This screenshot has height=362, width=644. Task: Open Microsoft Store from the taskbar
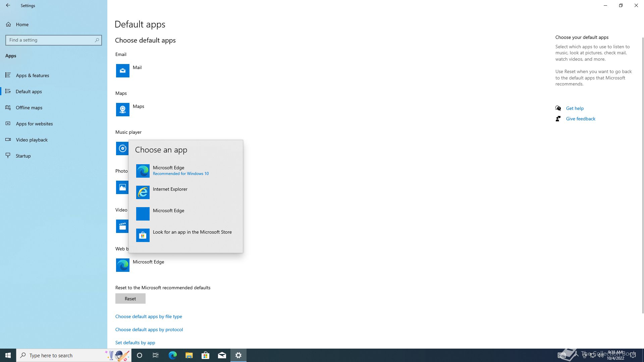click(205, 355)
